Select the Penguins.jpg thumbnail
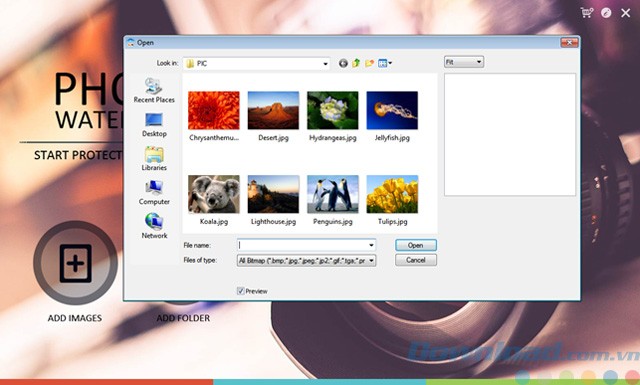Viewport: 640px width, 385px height. coord(333,194)
